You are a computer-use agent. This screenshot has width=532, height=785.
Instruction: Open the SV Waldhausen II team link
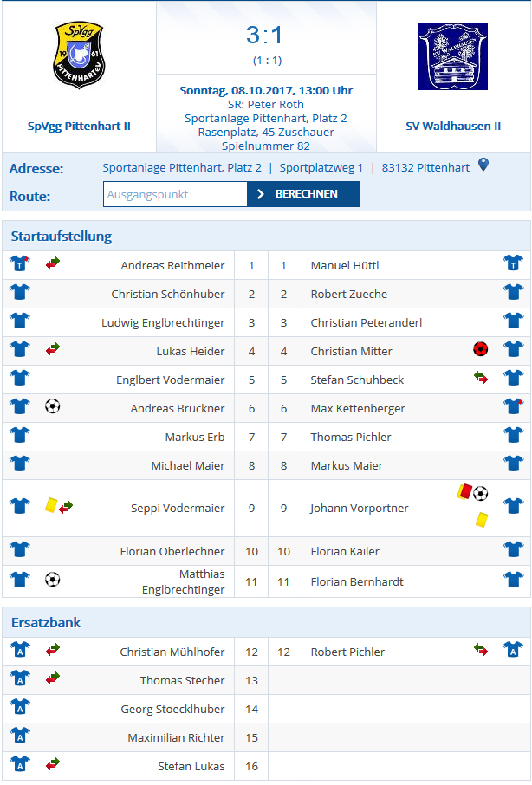(x=453, y=127)
